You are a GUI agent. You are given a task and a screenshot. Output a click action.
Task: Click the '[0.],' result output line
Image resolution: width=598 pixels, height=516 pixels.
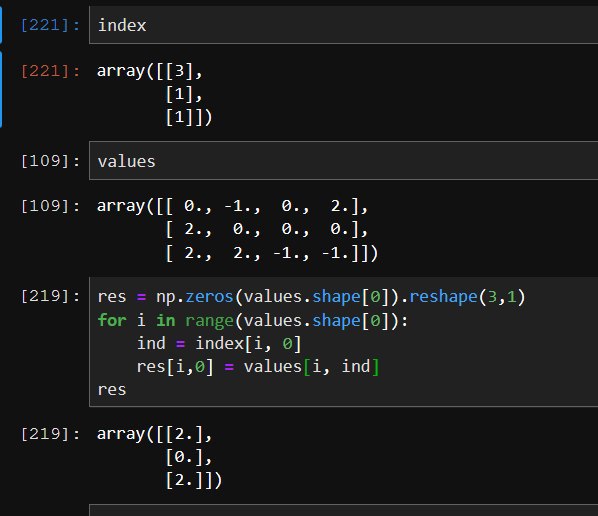tap(188, 457)
